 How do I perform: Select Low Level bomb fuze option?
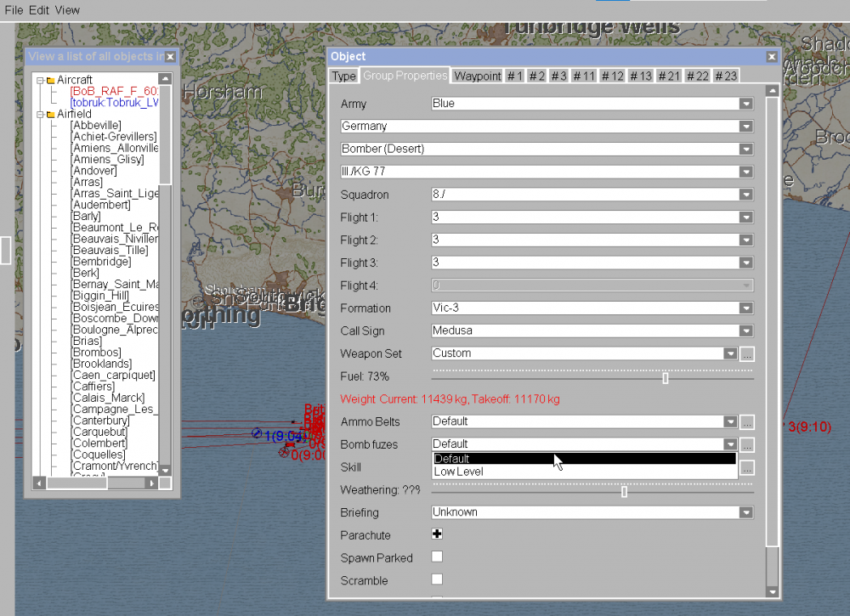coord(458,472)
